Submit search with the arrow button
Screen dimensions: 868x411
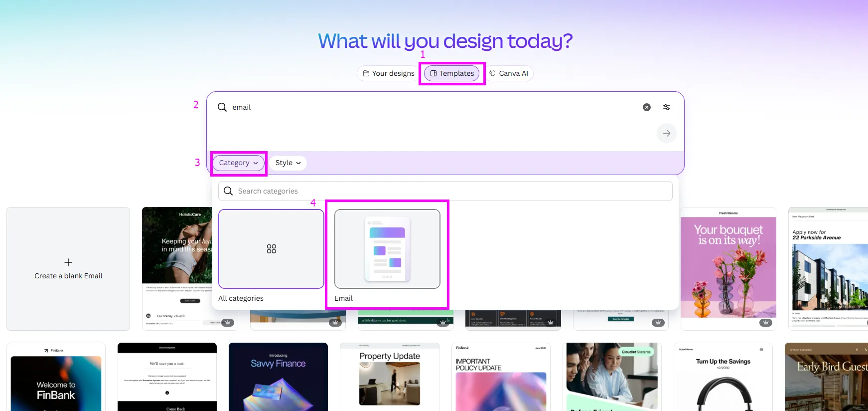[666, 133]
